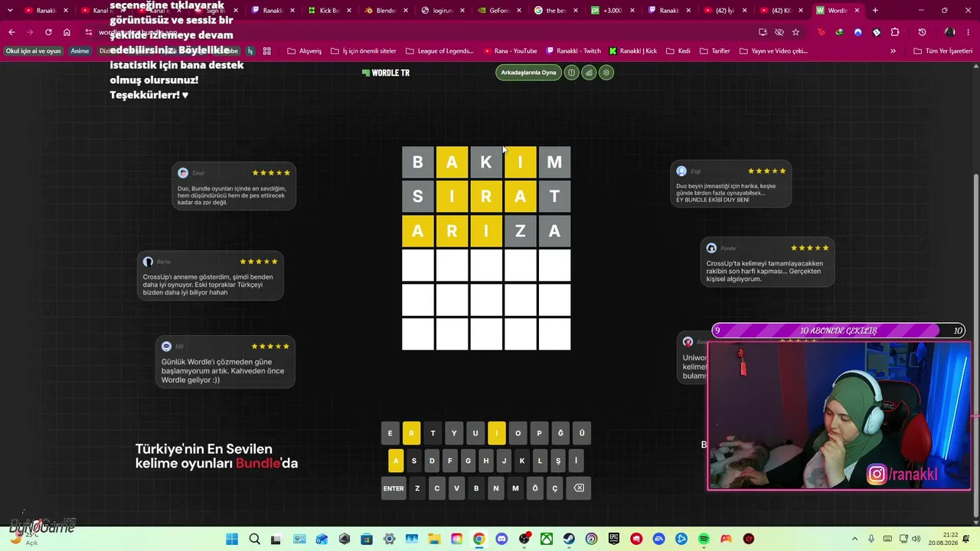Open the Tüm Yer İşaretleri folder

point(943,51)
